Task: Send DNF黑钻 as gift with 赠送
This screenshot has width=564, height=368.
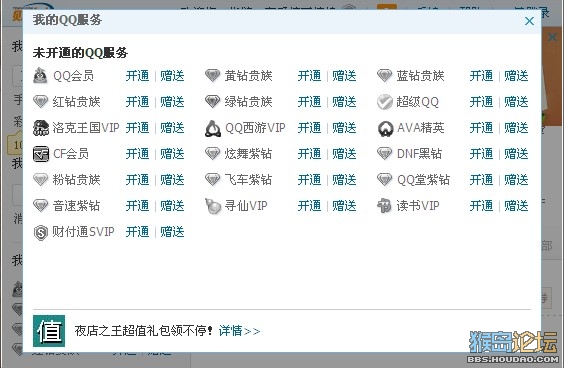Action: point(516,154)
